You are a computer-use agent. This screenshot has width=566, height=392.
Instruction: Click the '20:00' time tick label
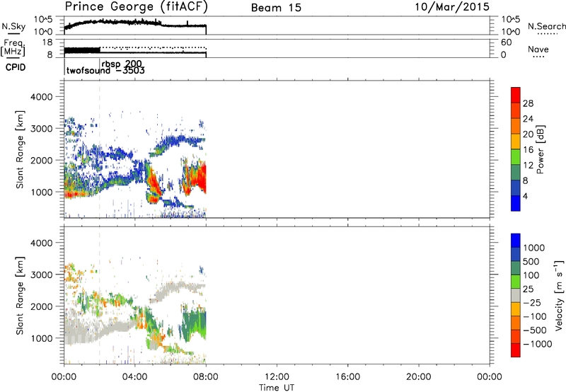[419, 377]
